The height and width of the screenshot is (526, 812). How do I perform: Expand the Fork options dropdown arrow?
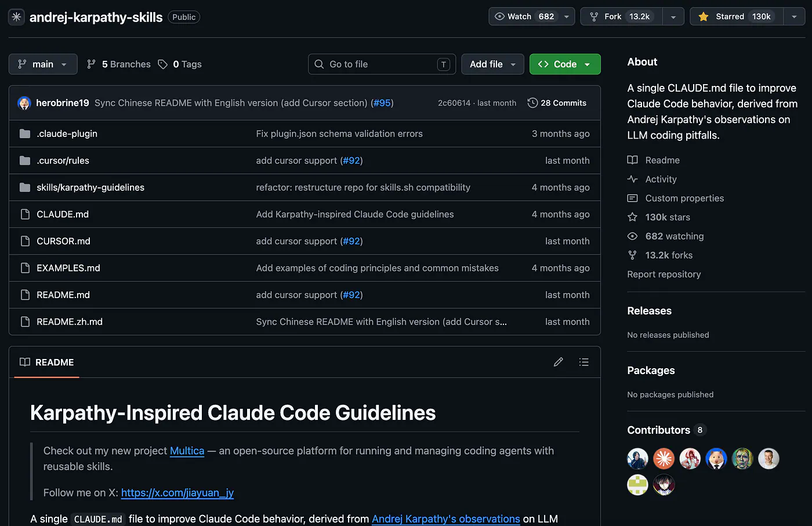pyautogui.click(x=673, y=17)
